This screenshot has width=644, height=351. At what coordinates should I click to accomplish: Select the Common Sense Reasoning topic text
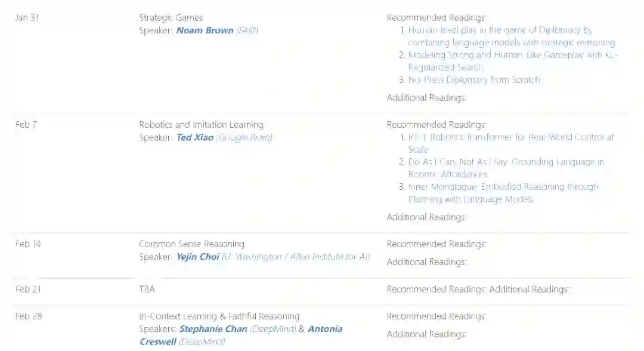[191, 244]
